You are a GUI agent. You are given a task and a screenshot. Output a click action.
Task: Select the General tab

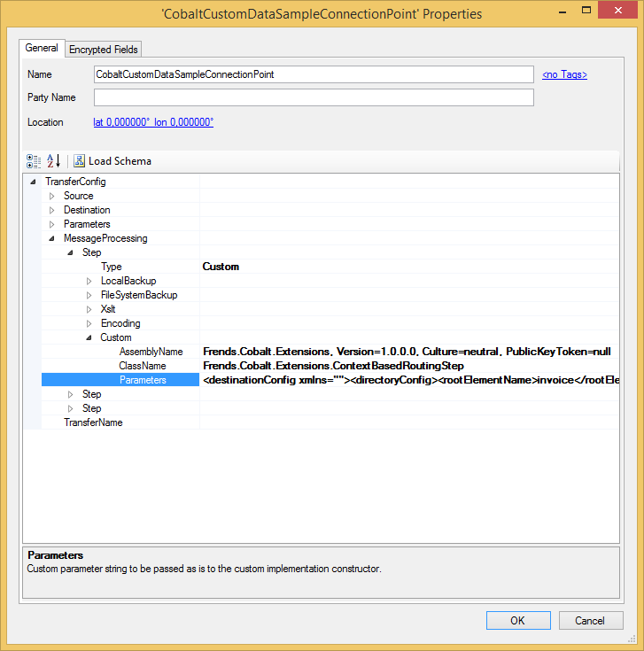(42, 48)
